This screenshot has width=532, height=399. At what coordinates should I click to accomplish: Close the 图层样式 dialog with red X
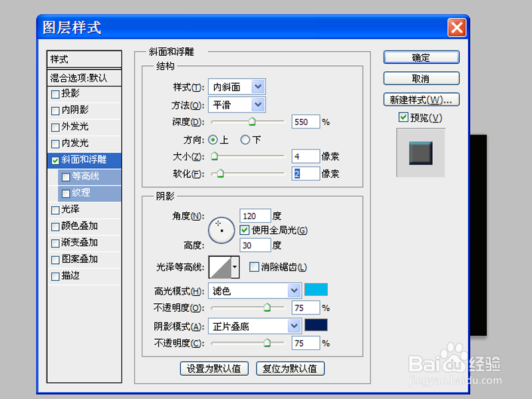point(456,27)
